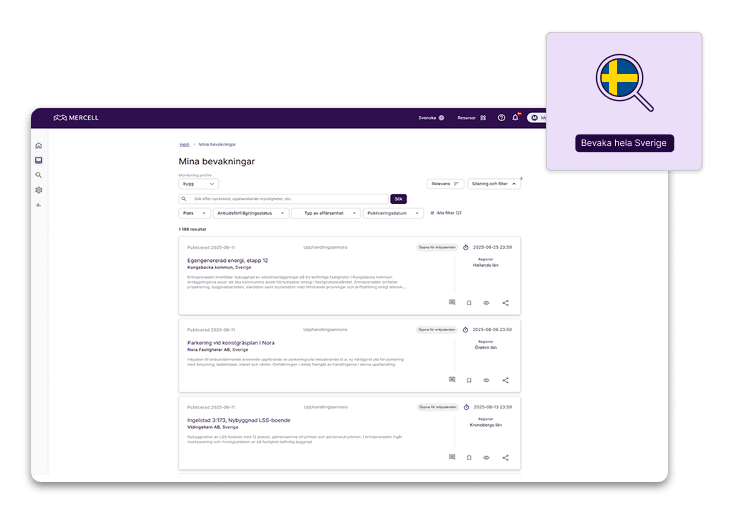Toggle eye visibility on Egengenererad energi card

tap(486, 303)
